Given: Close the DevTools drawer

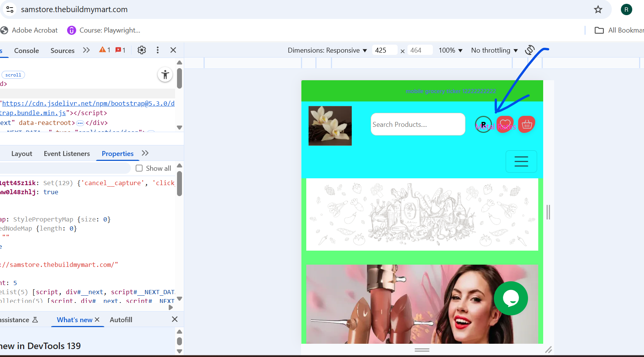Looking at the screenshot, I should [x=175, y=319].
